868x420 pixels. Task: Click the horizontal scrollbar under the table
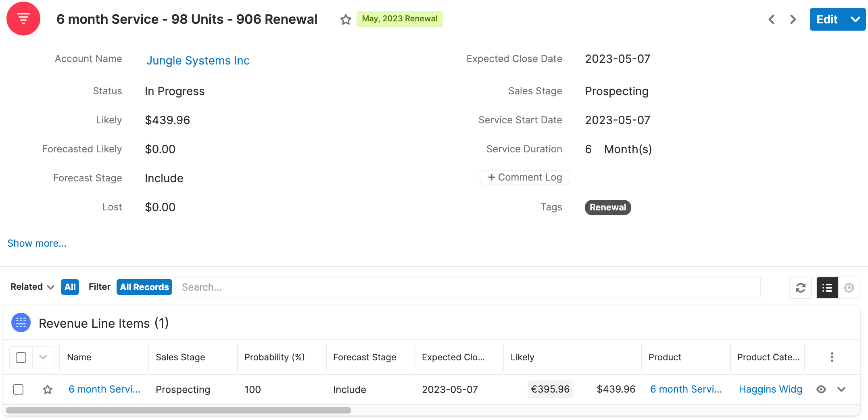point(178,410)
